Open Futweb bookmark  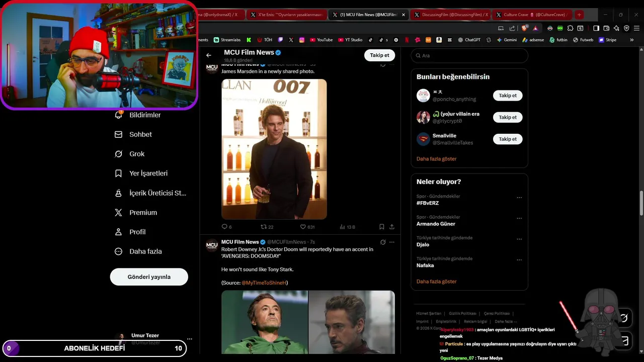tap(583, 40)
